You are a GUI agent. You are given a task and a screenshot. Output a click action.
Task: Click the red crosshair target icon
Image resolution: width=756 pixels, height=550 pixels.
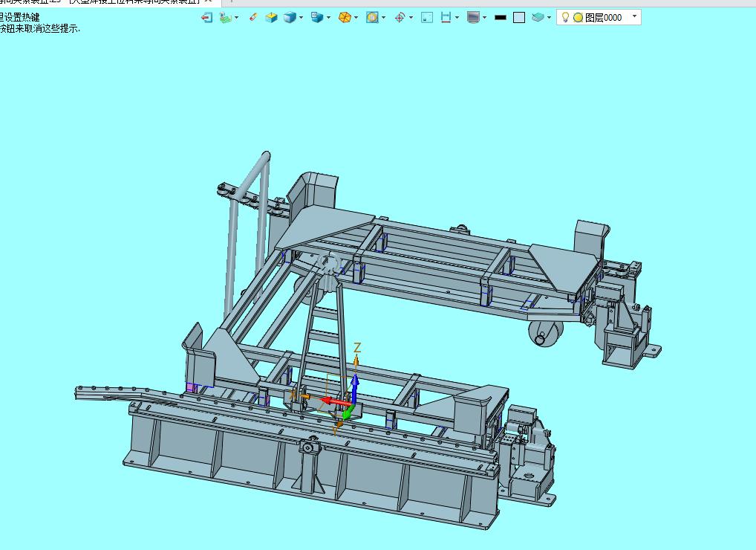coord(400,18)
